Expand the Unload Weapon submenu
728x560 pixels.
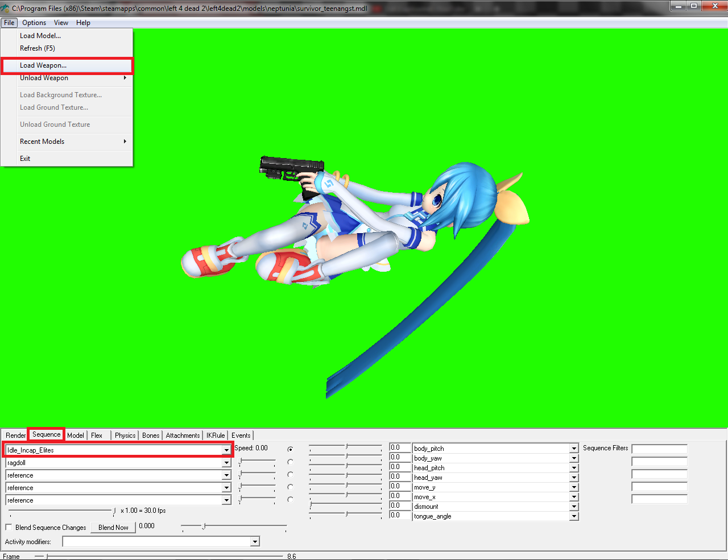tap(67, 78)
